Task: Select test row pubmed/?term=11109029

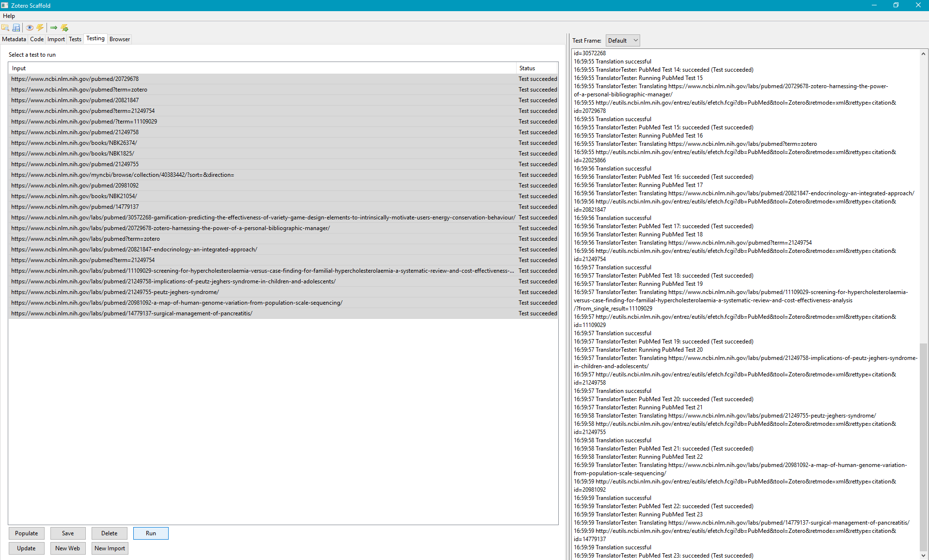Action: pyautogui.click(x=283, y=122)
